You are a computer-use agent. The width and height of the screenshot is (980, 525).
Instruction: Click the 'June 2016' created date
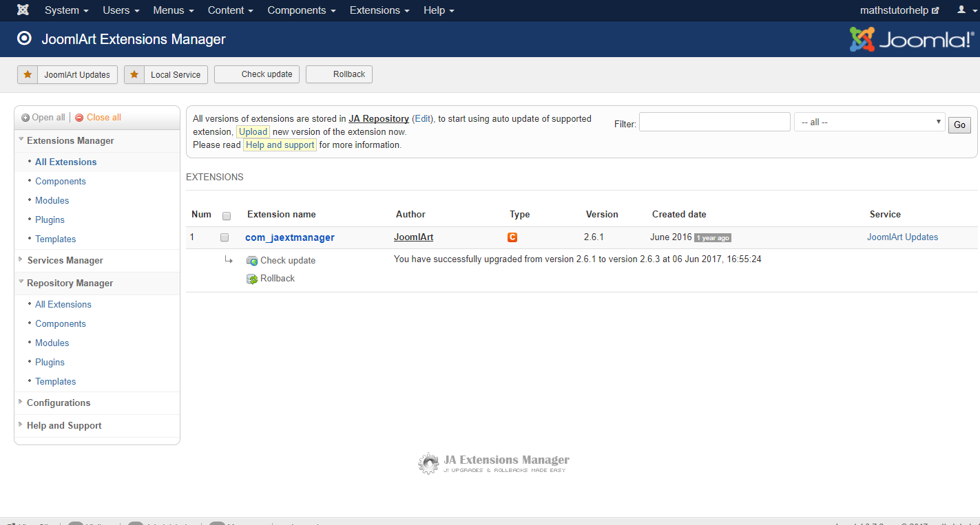click(x=671, y=237)
